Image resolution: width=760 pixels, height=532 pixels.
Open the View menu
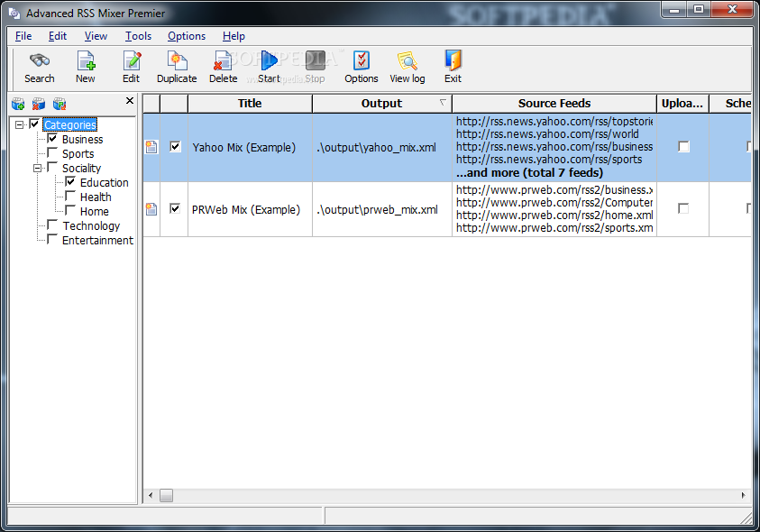96,36
